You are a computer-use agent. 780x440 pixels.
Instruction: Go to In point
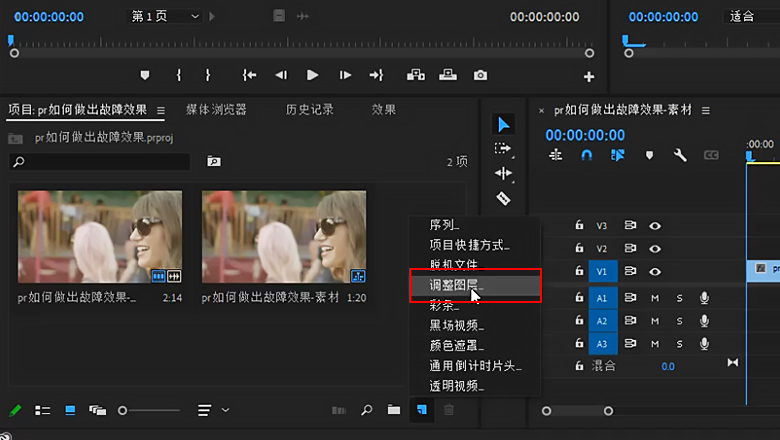point(249,75)
